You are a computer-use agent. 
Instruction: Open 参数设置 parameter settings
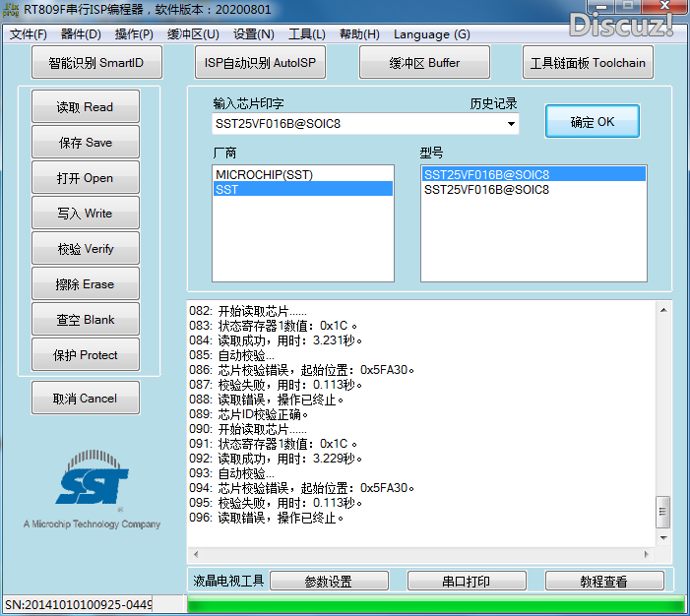pos(328,582)
